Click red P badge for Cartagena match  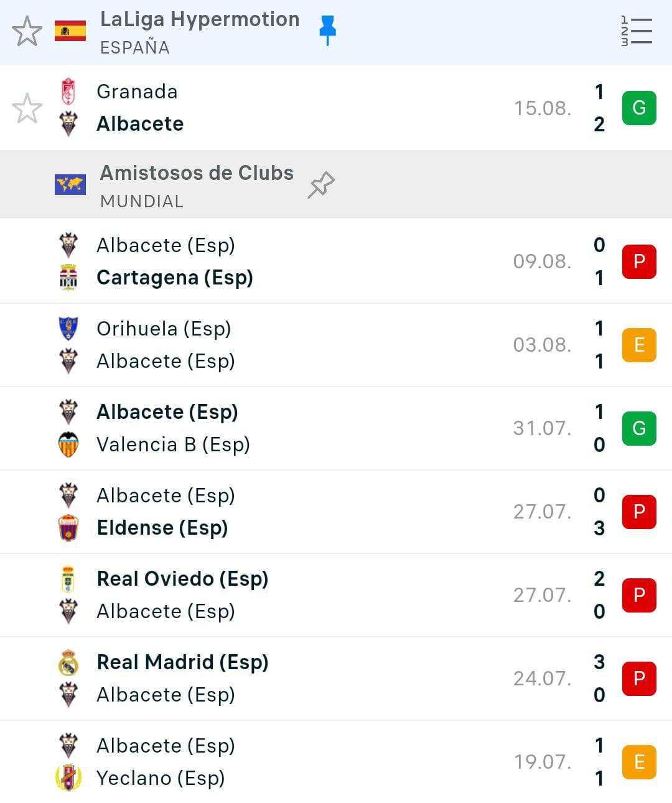click(639, 261)
